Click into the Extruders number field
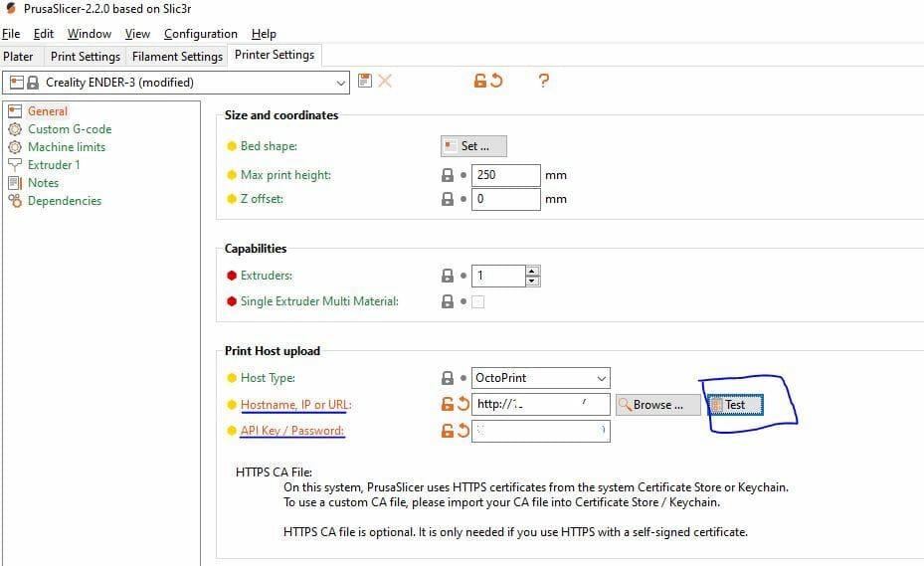Viewport: 924px width, 566px height. 498,276
